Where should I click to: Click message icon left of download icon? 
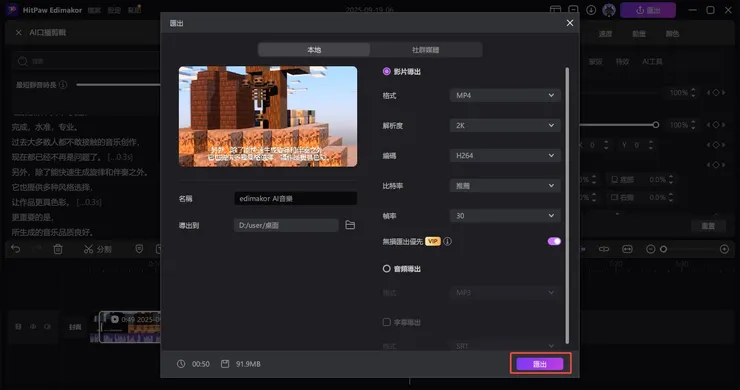[573, 10]
